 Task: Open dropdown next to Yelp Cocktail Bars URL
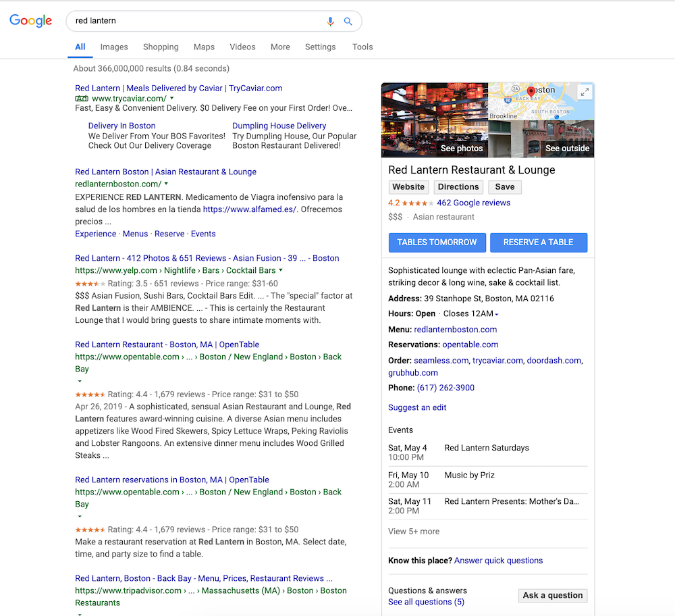pos(281,270)
